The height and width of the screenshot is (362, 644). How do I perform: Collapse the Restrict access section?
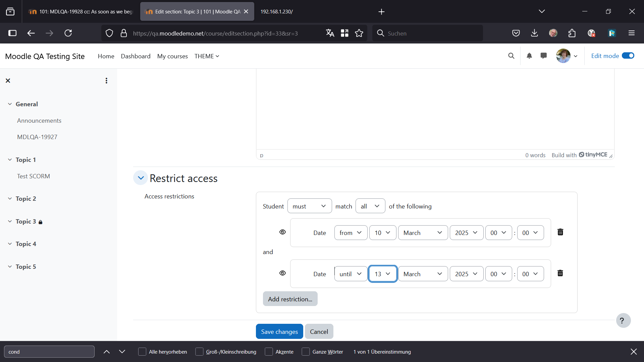(x=141, y=178)
